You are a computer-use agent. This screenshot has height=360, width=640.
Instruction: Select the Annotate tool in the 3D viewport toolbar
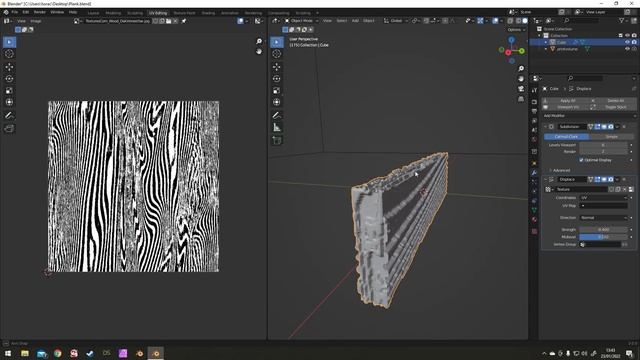[x=277, y=116]
